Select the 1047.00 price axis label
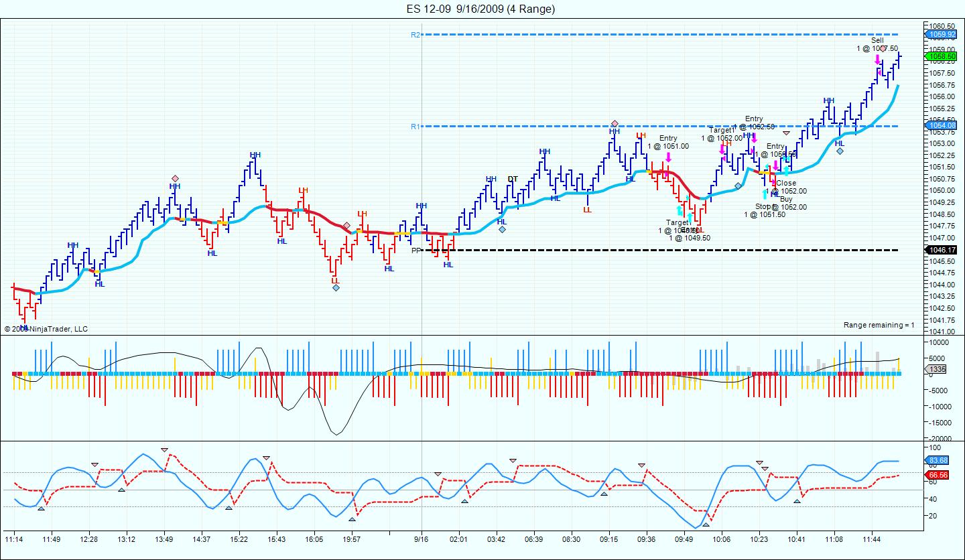The height and width of the screenshot is (560, 965). click(x=942, y=237)
